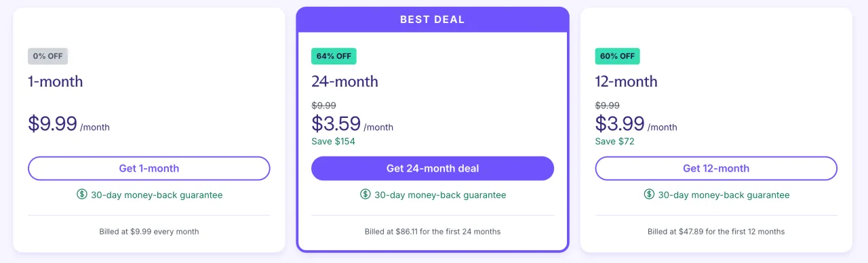
Task: Select the Get 24-month deal button
Action: click(x=433, y=168)
